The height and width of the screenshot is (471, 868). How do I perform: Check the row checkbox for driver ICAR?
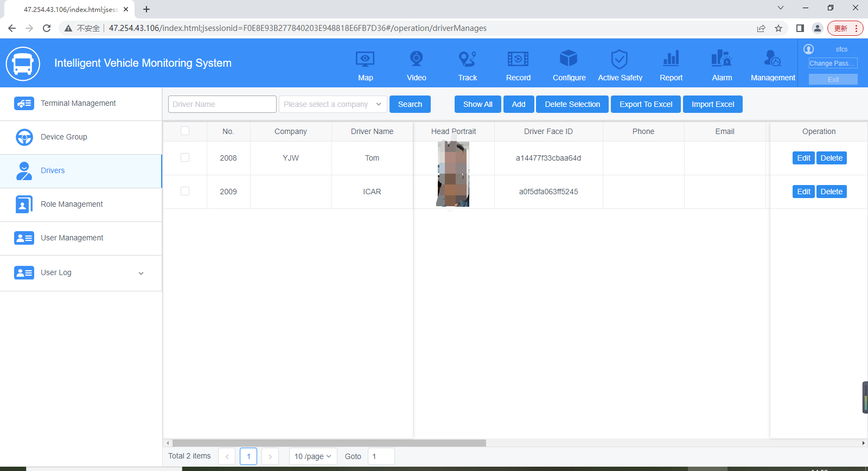point(185,191)
